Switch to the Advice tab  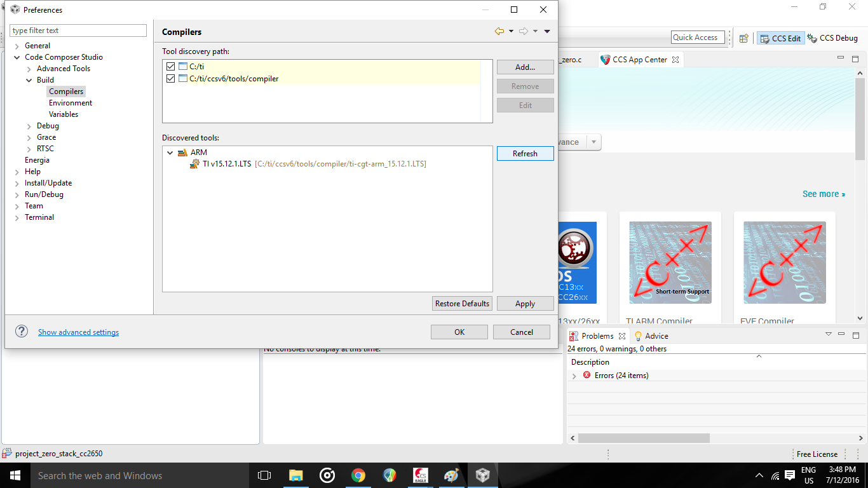coord(651,336)
